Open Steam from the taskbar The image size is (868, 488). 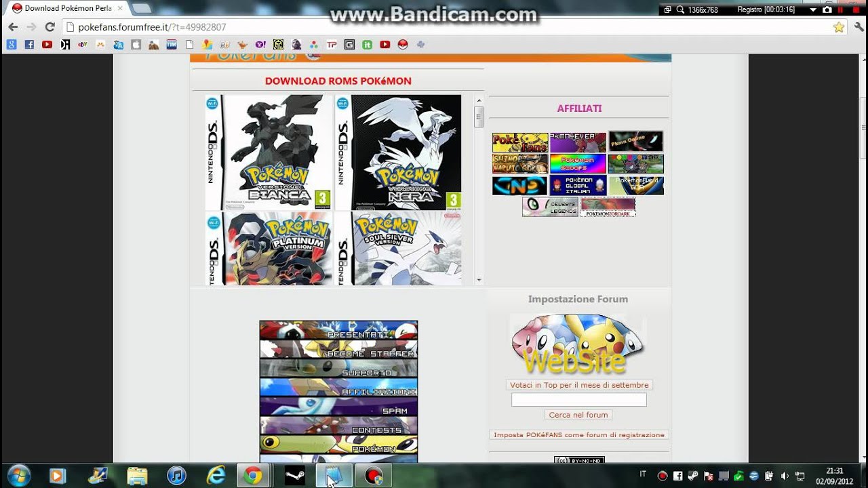pos(294,476)
